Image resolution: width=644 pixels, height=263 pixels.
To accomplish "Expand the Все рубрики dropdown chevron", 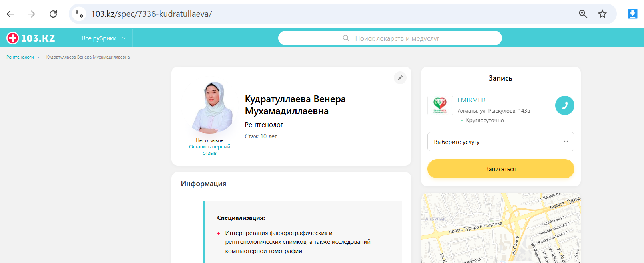I will (x=124, y=38).
